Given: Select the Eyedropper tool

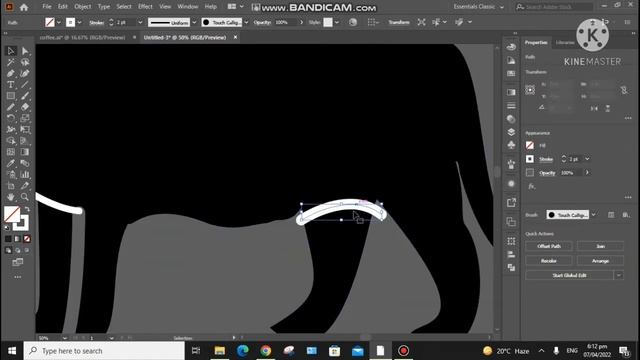Looking at the screenshot, I should pos(11,163).
